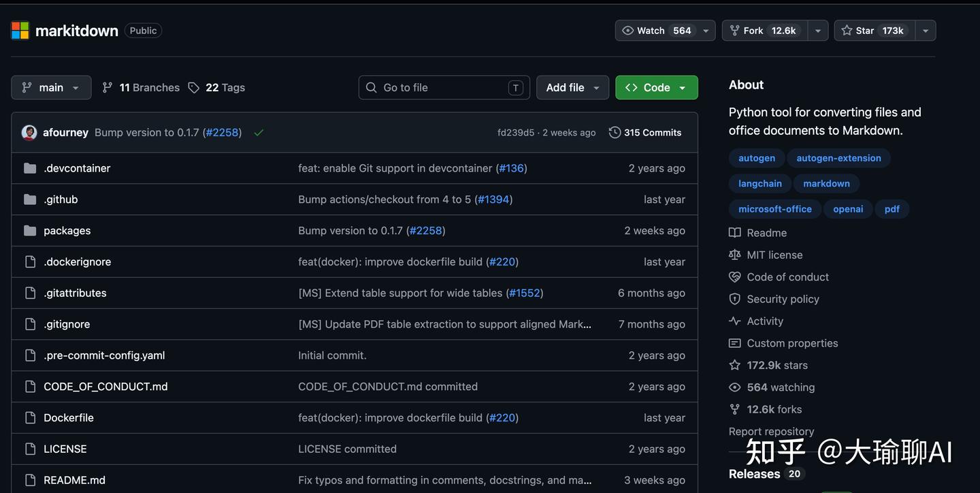Click the README.md file icon
Image resolution: width=980 pixels, height=493 pixels.
(30, 480)
